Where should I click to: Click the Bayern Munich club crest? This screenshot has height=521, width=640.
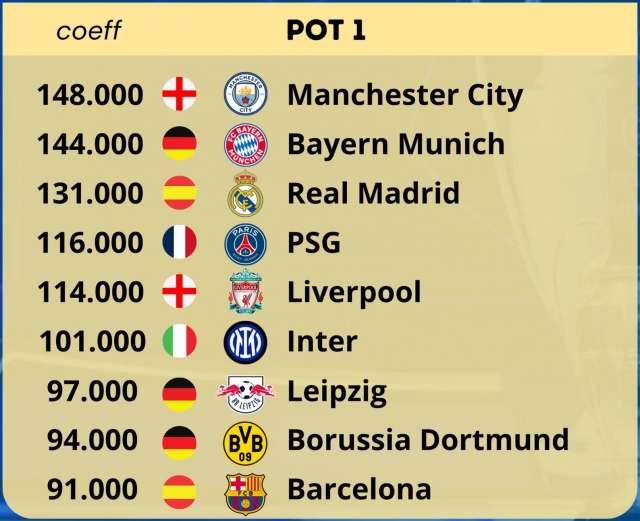pos(245,145)
